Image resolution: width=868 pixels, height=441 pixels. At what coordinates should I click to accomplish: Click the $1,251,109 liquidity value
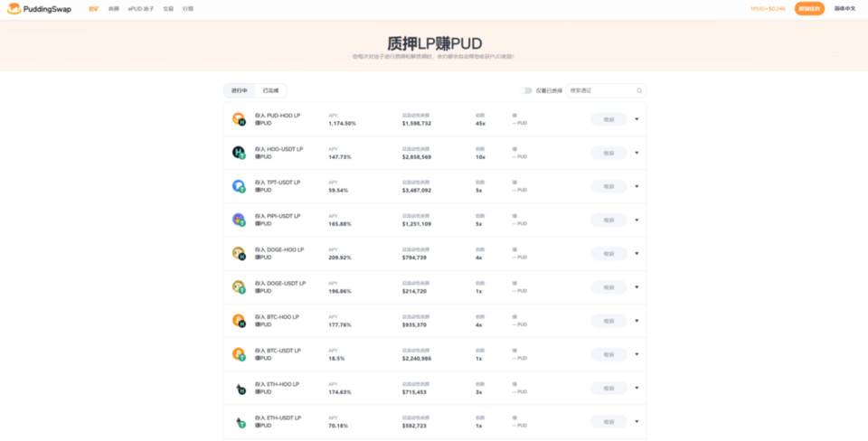(x=417, y=224)
